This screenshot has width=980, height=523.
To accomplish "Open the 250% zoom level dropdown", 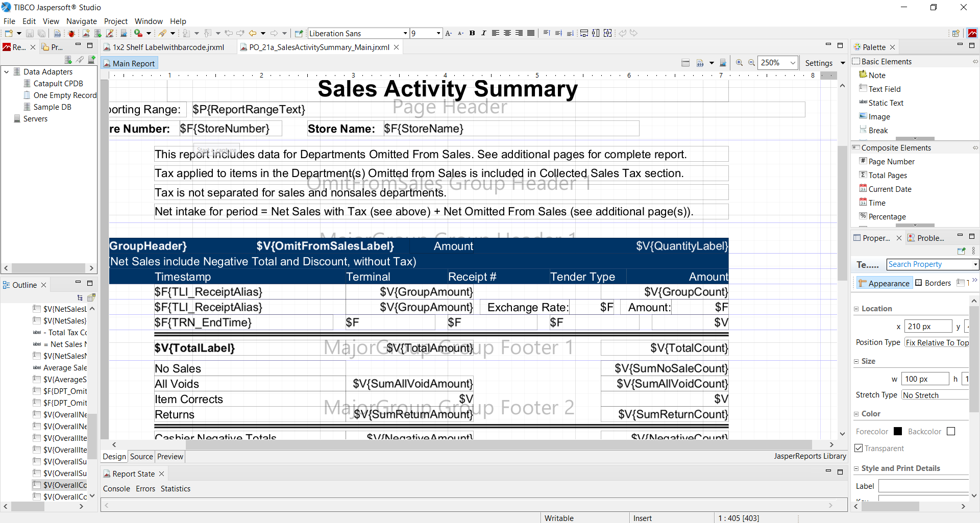I will (793, 63).
